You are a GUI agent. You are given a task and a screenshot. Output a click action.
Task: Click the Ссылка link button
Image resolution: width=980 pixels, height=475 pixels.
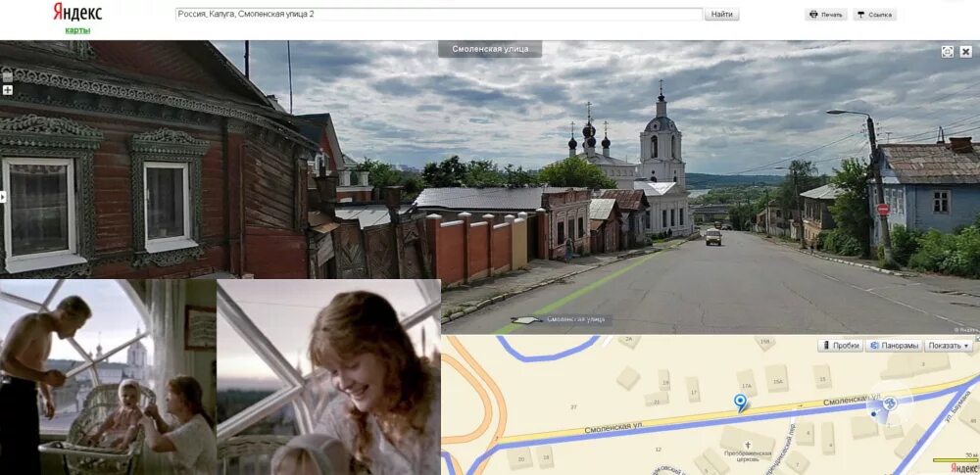(x=874, y=15)
